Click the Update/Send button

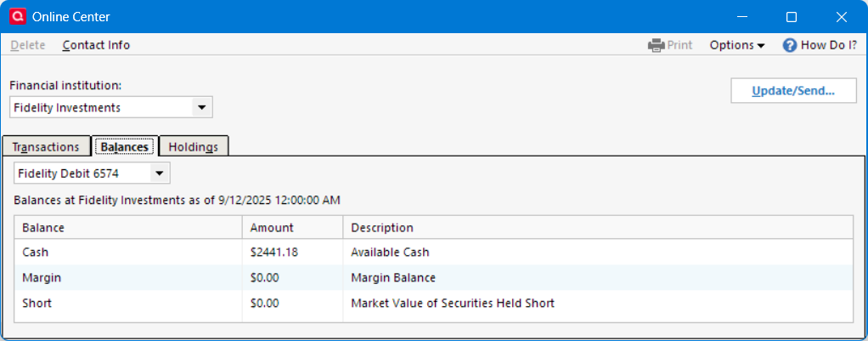click(x=793, y=91)
